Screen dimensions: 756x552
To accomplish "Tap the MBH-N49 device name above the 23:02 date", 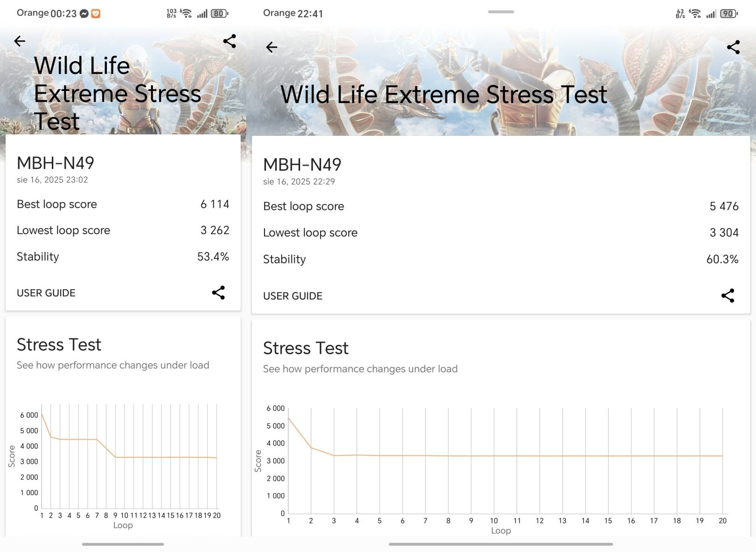I will [x=56, y=163].
